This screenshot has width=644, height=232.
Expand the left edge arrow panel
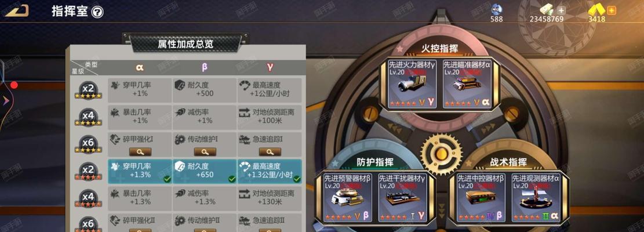click(x=5, y=100)
